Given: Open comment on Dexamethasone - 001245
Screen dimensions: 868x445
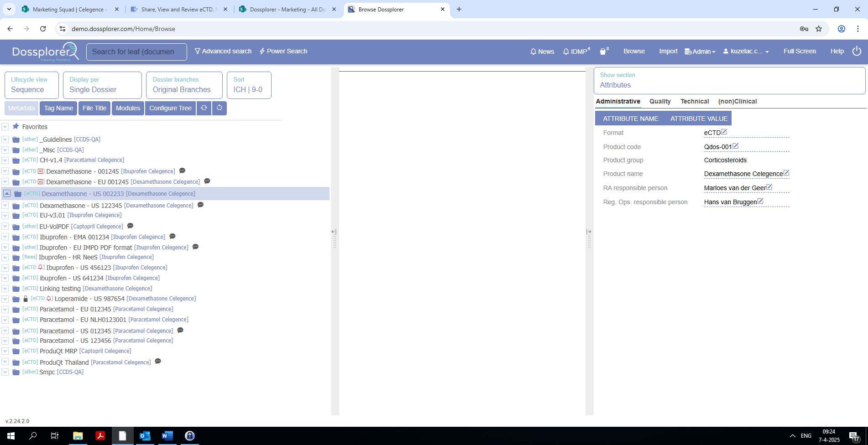Looking at the screenshot, I should [x=182, y=171].
